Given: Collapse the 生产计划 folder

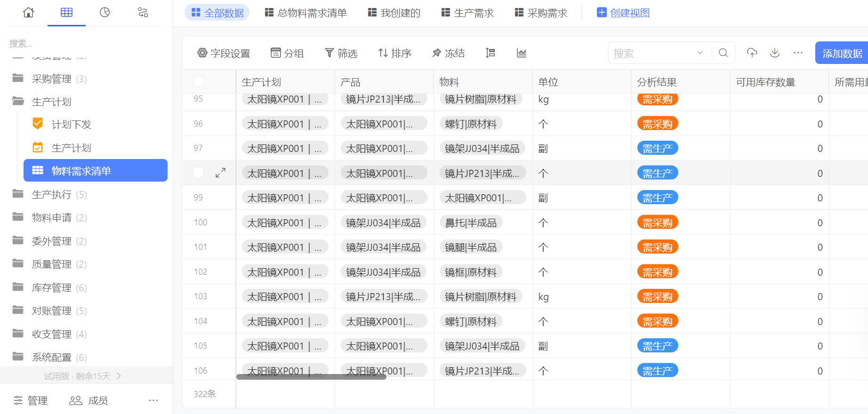Looking at the screenshot, I should point(51,102).
